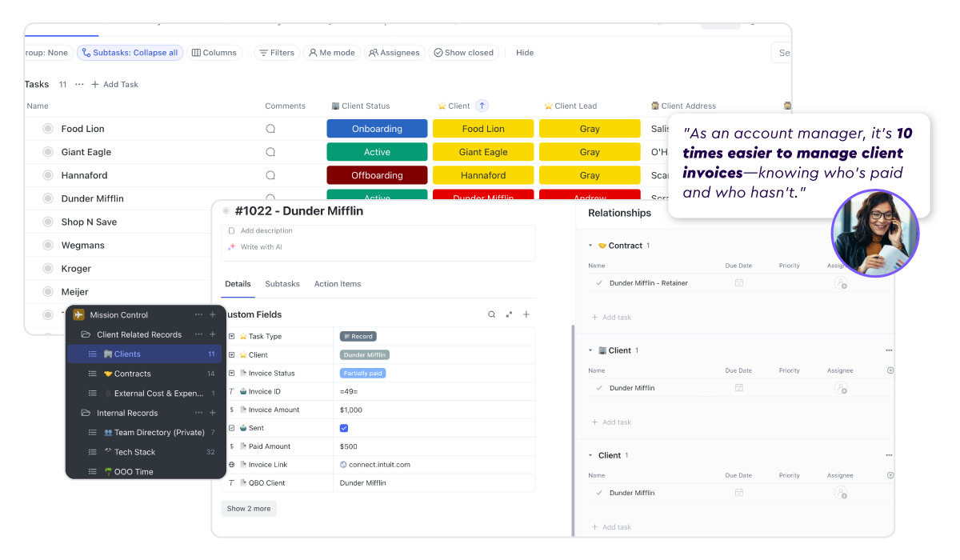Viewport: 960px width, 560px height.
Task: Click plus beside Internal Records folder
Action: [213, 413]
